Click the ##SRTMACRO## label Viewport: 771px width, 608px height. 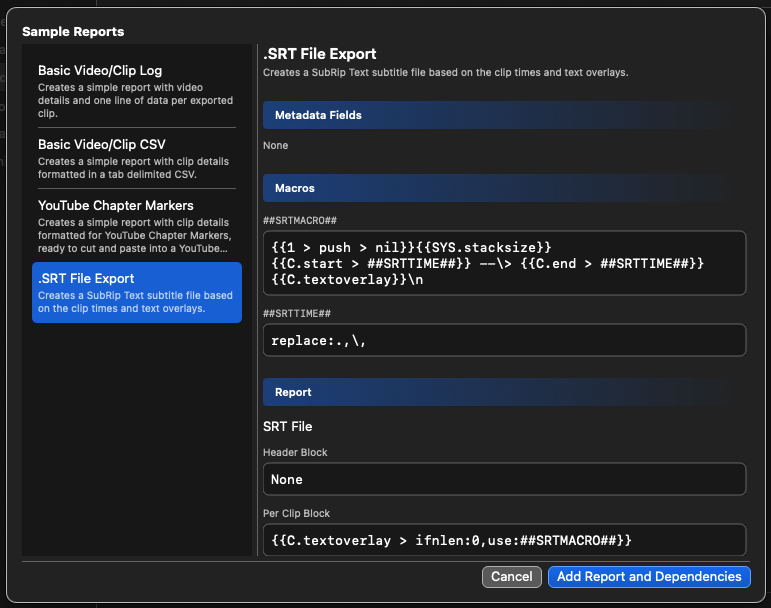(299, 220)
